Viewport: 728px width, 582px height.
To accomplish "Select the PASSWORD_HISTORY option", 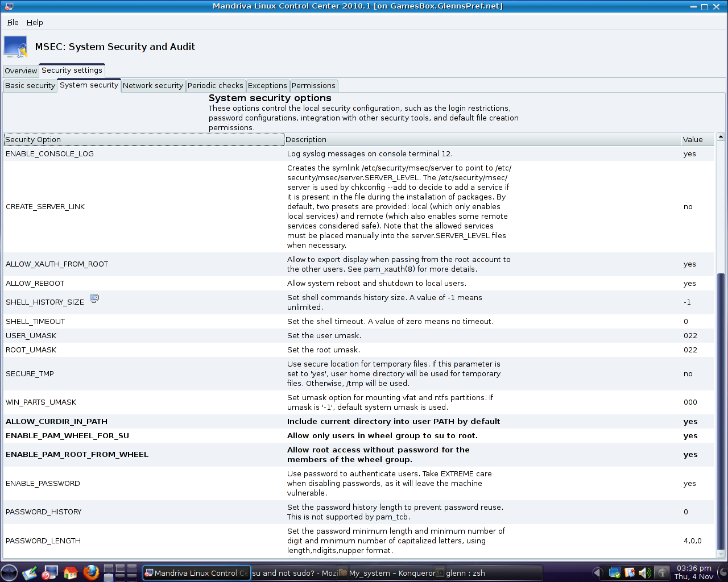I will [44, 512].
